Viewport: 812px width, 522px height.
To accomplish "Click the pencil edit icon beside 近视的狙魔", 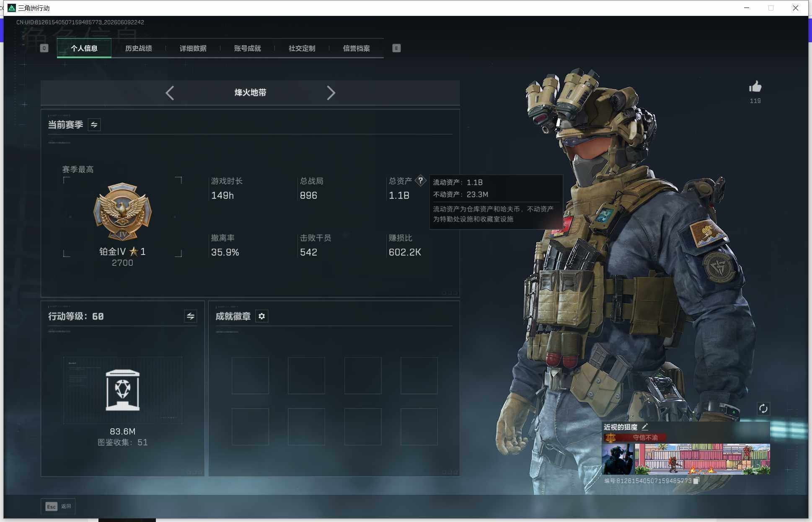I will pos(645,427).
